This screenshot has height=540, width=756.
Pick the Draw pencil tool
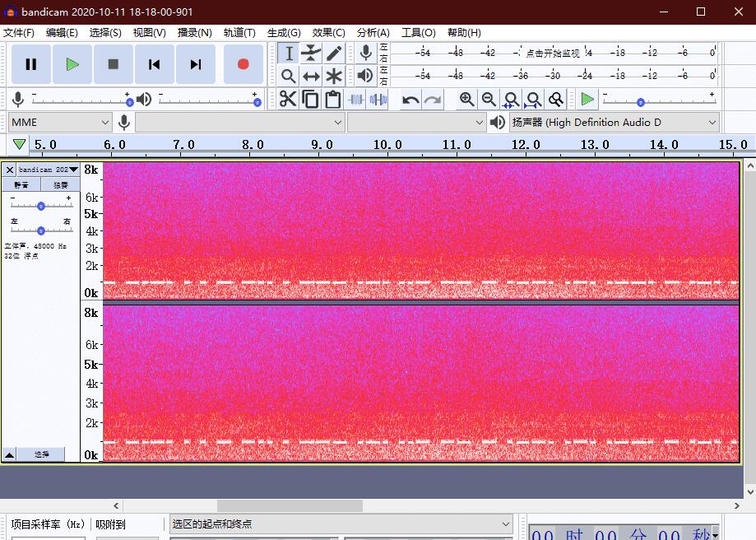point(333,54)
